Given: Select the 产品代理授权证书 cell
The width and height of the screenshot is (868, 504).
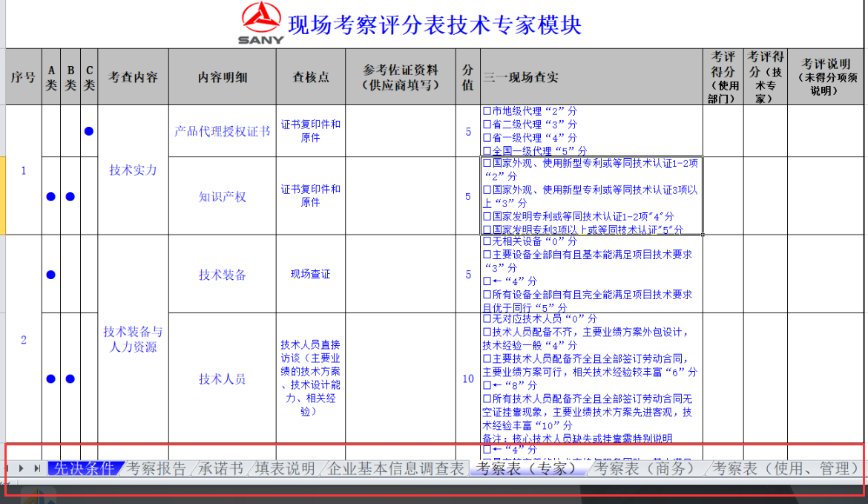Looking at the screenshot, I should (x=223, y=131).
